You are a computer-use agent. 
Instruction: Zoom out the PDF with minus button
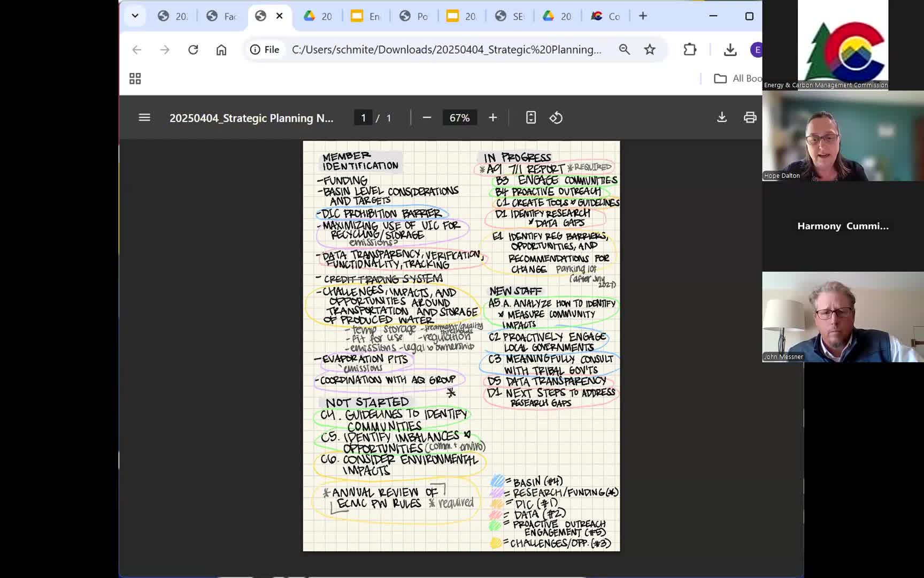tap(427, 118)
